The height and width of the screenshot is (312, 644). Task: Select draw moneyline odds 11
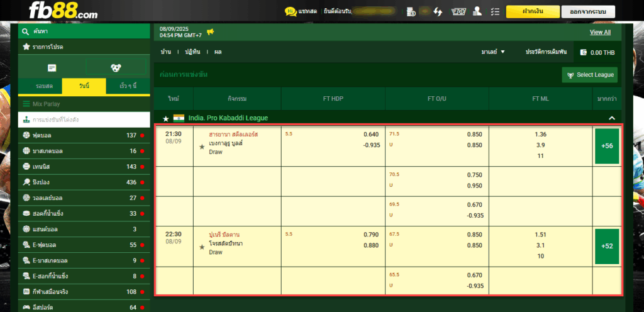pos(540,156)
